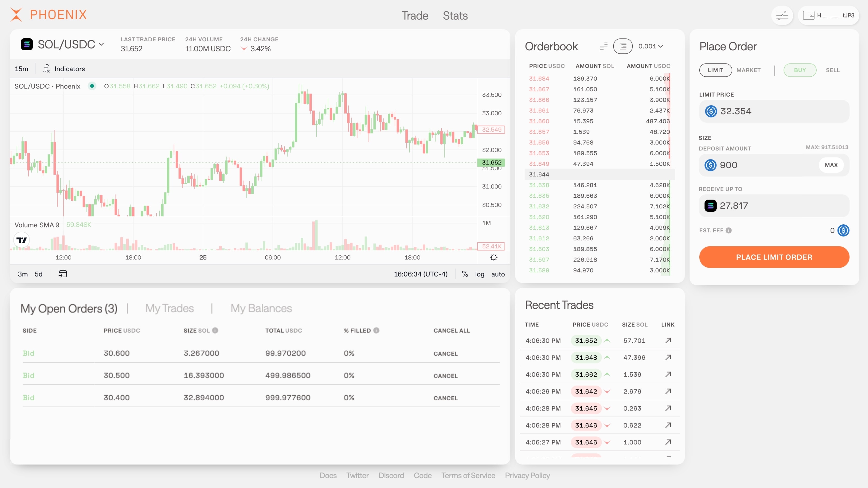Open link arrow for 31.645 trade
868x488 pixels.
(x=668, y=408)
